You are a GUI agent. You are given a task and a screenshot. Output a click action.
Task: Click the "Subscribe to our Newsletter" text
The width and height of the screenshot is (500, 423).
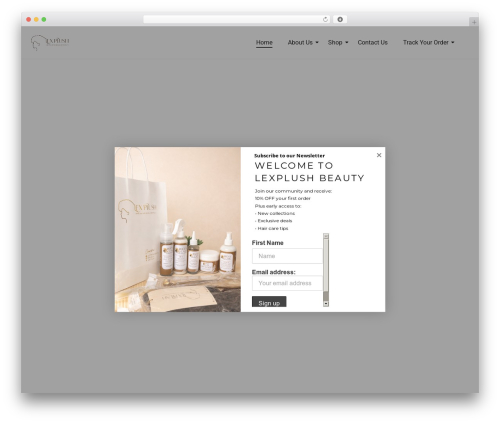(x=289, y=156)
